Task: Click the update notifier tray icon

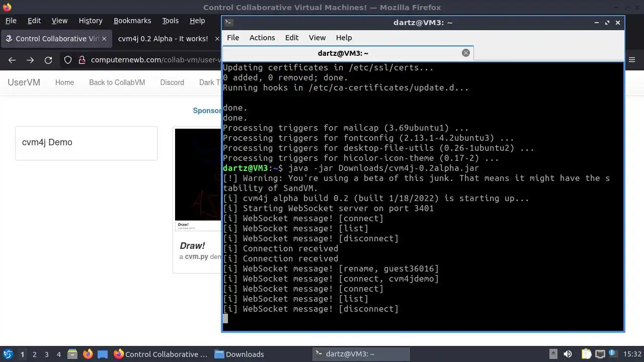Action: click(613, 354)
